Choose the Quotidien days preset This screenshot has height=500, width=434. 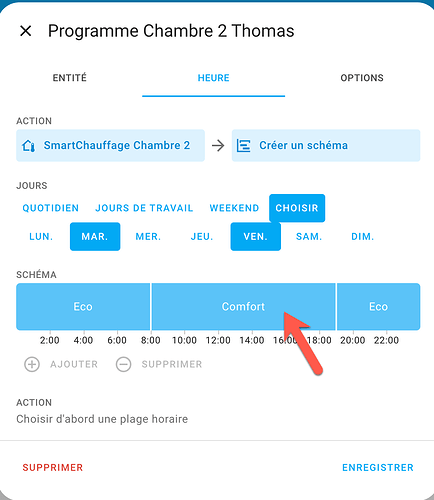(x=51, y=208)
